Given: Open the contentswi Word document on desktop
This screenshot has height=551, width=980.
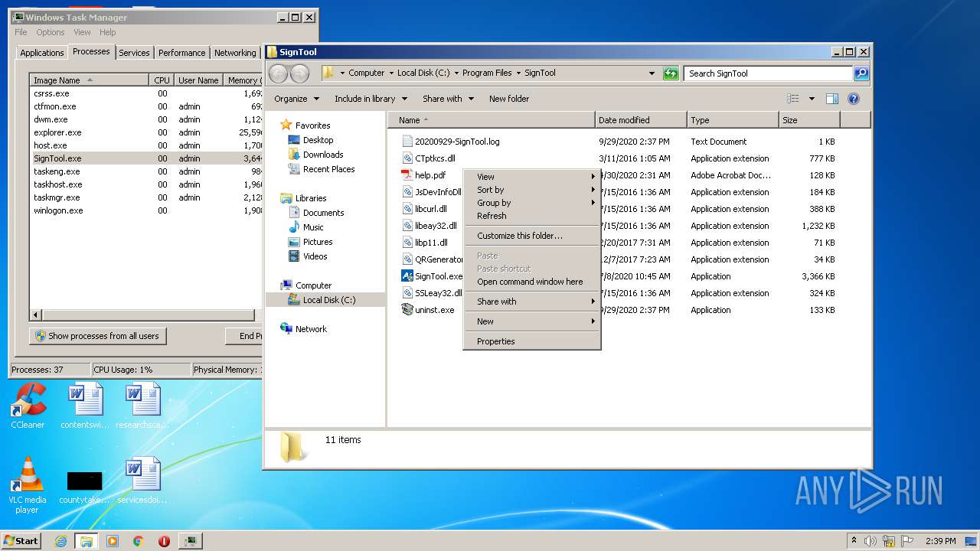Looking at the screenshot, I should point(85,405).
